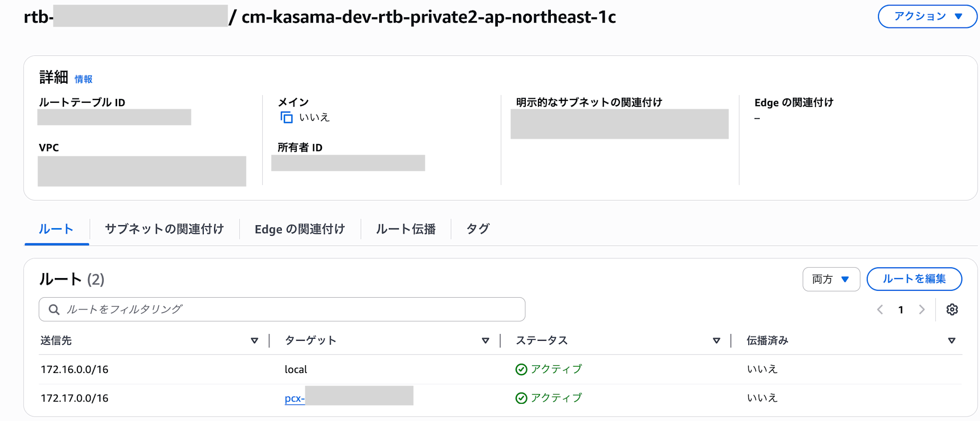Image resolution: width=980 pixels, height=421 pixels.
Task: Switch to サブネットの関連付け tab
Action: pyautogui.click(x=164, y=229)
